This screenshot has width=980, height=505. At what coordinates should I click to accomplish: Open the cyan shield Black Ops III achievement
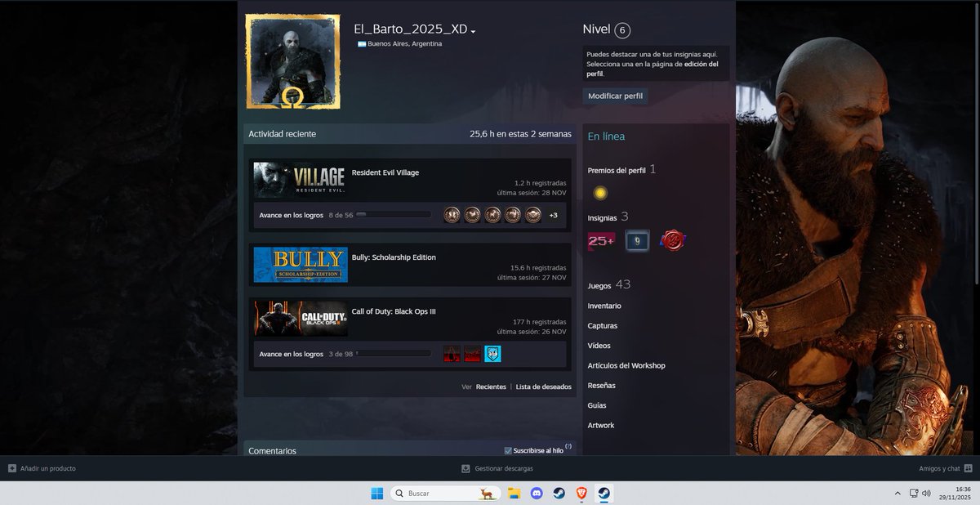(492, 354)
